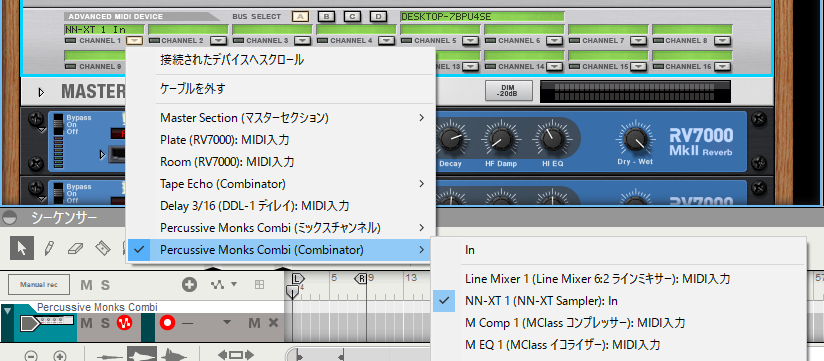Open Channel 8 device dropdown
Viewport: 824px width, 361px height.
[723, 40]
